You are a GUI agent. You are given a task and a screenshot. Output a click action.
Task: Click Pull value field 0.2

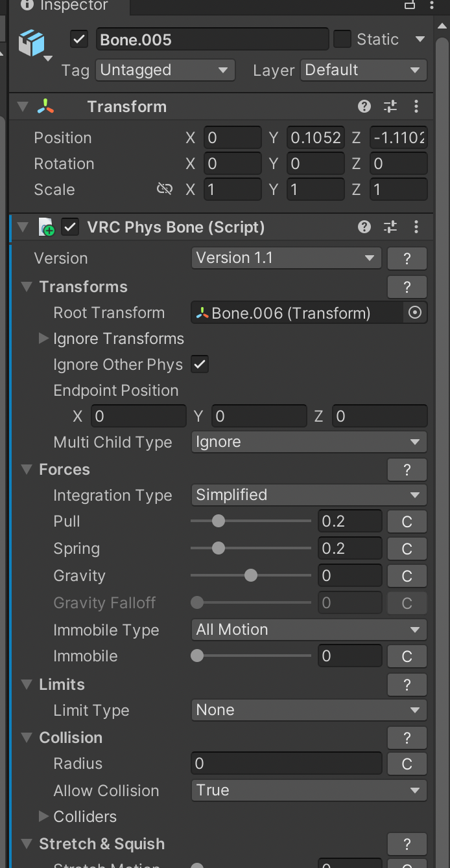coord(350,521)
